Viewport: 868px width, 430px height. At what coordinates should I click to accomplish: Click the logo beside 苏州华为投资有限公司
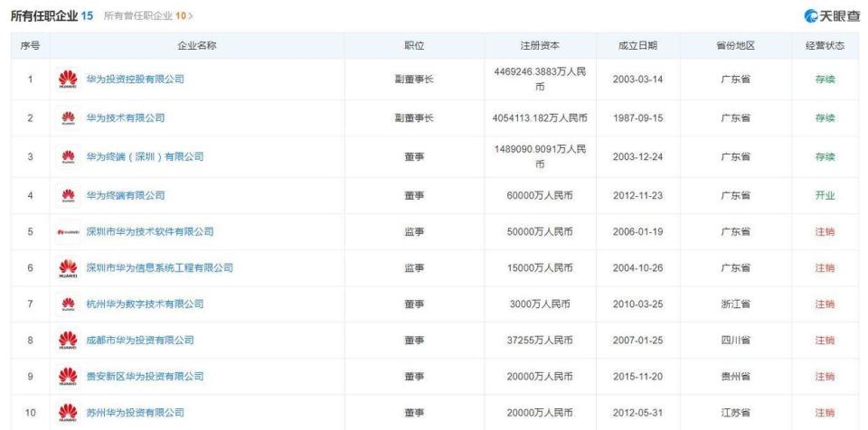coord(68,412)
